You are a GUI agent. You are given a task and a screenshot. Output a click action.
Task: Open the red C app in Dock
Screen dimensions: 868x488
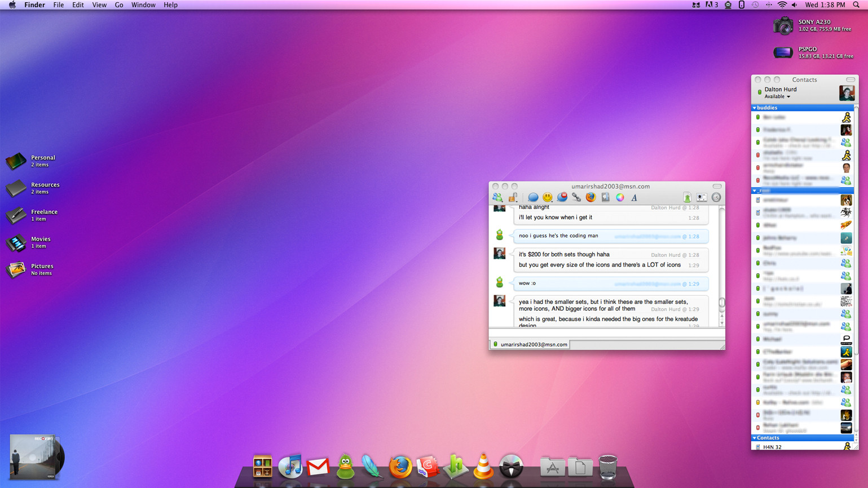tap(428, 467)
